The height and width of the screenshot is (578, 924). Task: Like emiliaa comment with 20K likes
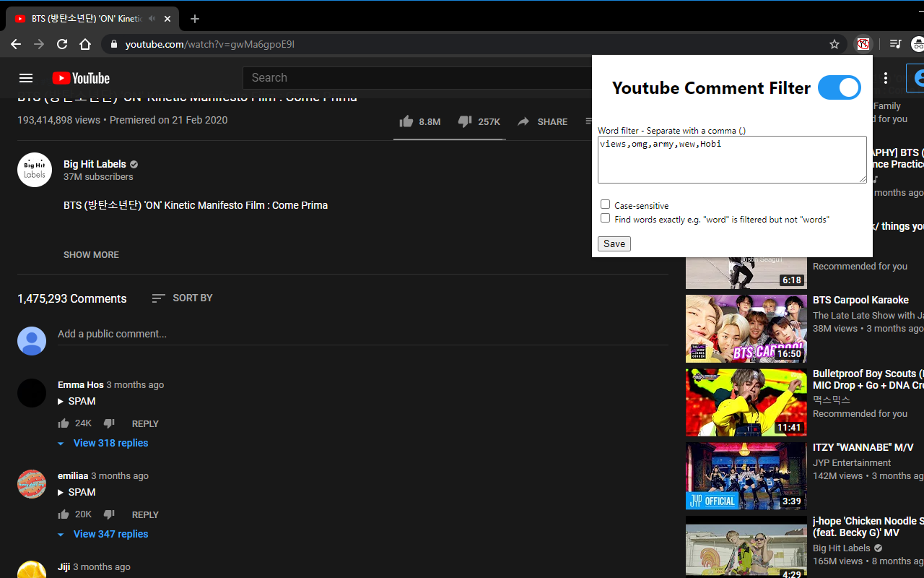[x=64, y=514]
